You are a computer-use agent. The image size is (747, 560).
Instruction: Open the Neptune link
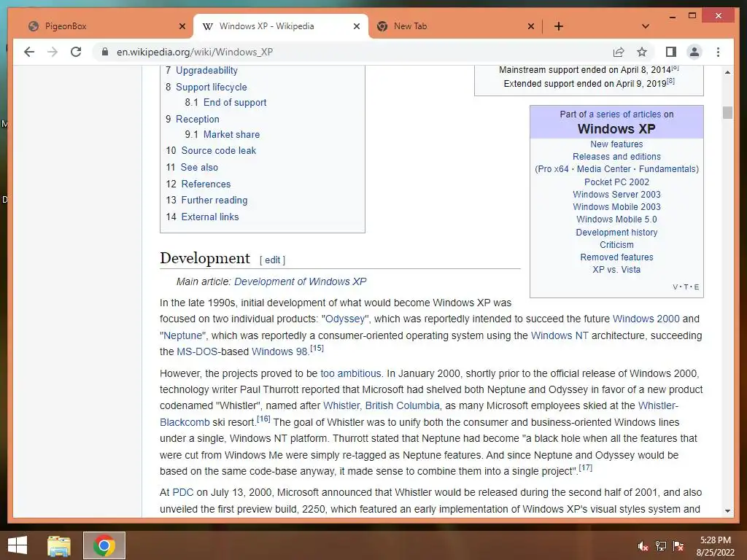[183, 335]
